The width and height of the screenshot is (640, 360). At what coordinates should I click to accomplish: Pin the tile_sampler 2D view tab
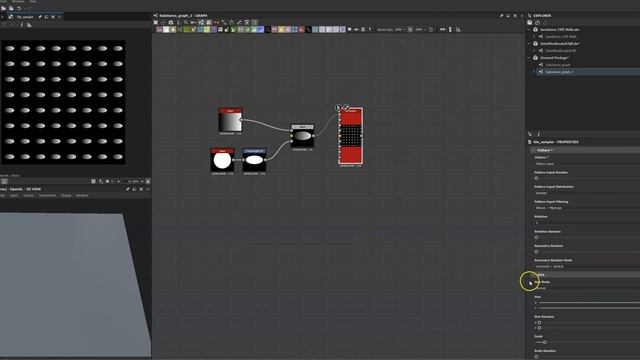40,17
